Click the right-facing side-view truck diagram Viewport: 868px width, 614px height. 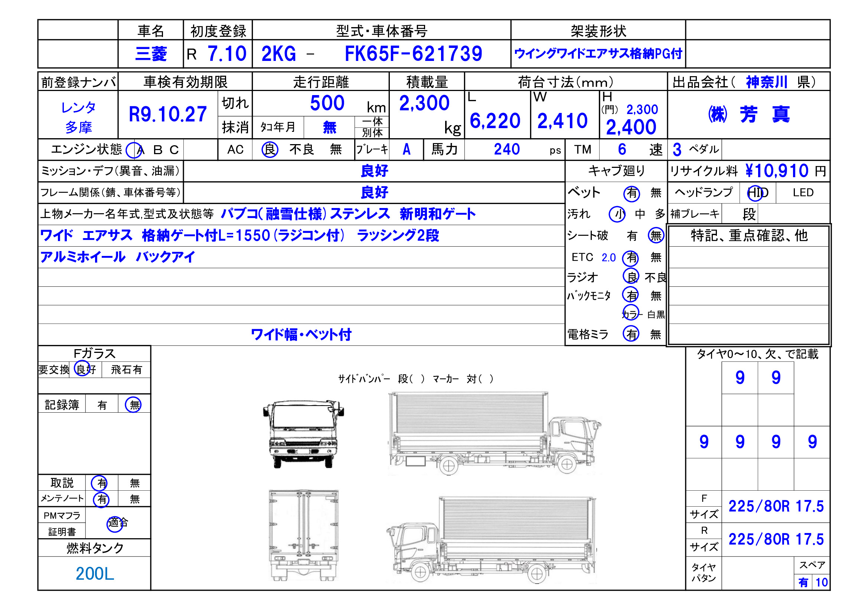pyautogui.click(x=495, y=434)
